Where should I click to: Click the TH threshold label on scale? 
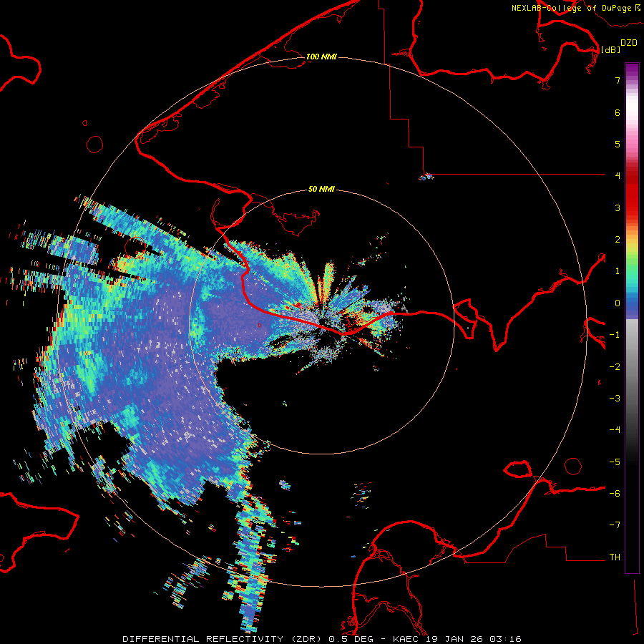click(x=615, y=557)
